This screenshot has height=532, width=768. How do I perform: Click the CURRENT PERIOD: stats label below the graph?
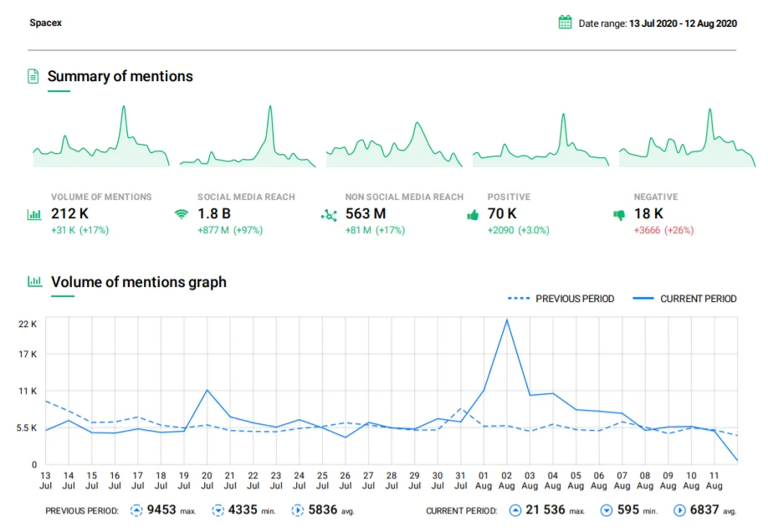click(462, 511)
